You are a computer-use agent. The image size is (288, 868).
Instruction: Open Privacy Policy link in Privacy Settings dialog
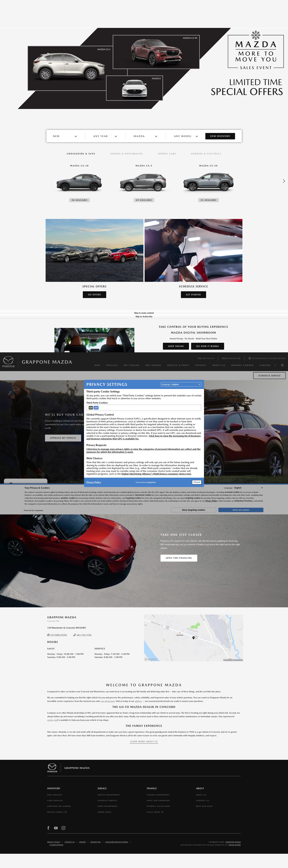(x=94, y=482)
